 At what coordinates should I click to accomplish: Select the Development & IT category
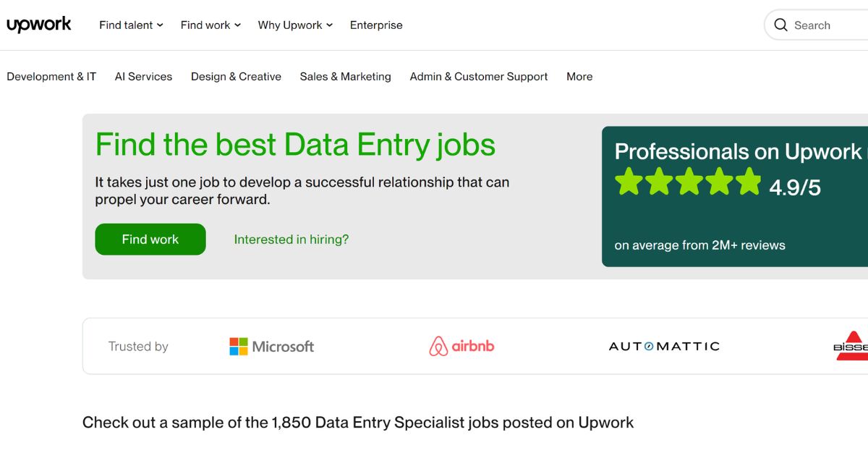coord(51,76)
